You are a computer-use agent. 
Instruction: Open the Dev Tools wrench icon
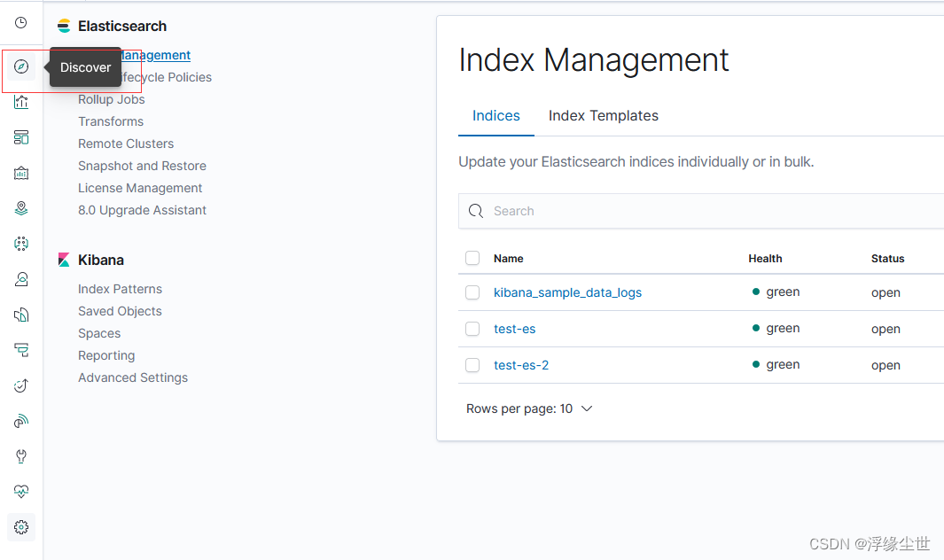pyautogui.click(x=21, y=456)
